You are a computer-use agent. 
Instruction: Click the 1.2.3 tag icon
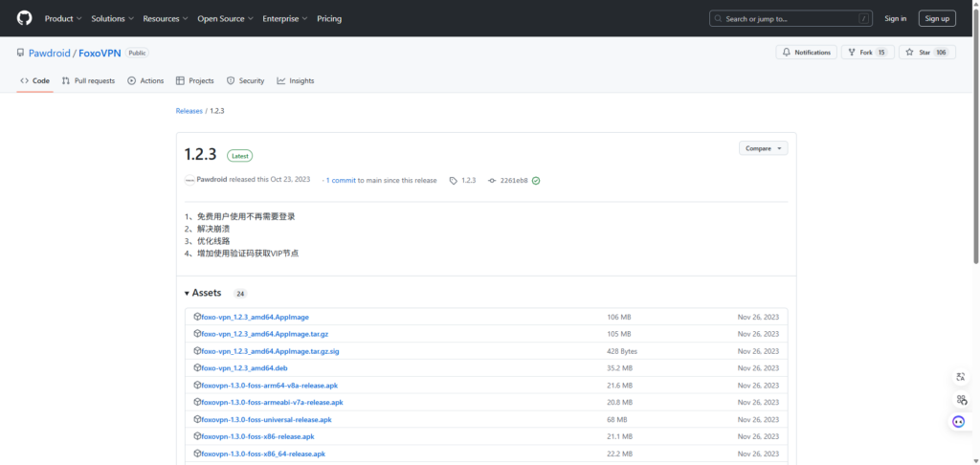coord(454,180)
